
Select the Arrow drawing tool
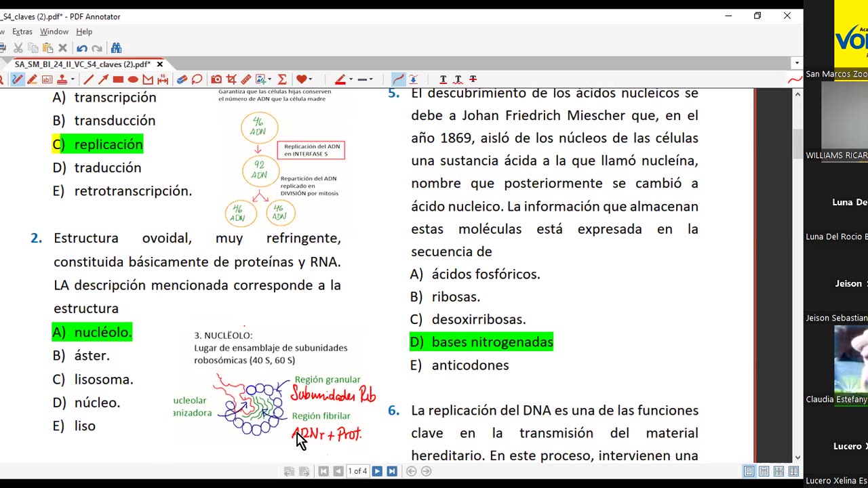103,79
